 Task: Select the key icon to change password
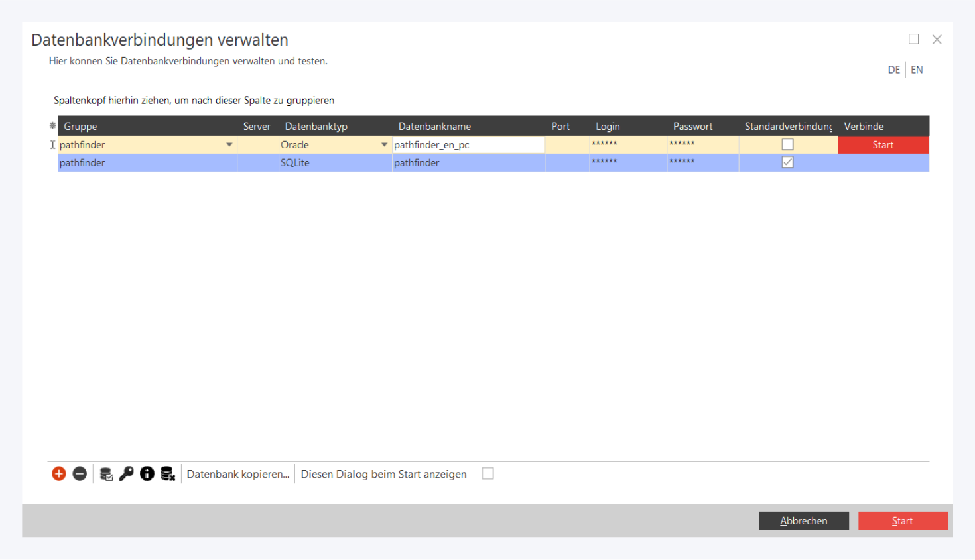[x=126, y=473]
